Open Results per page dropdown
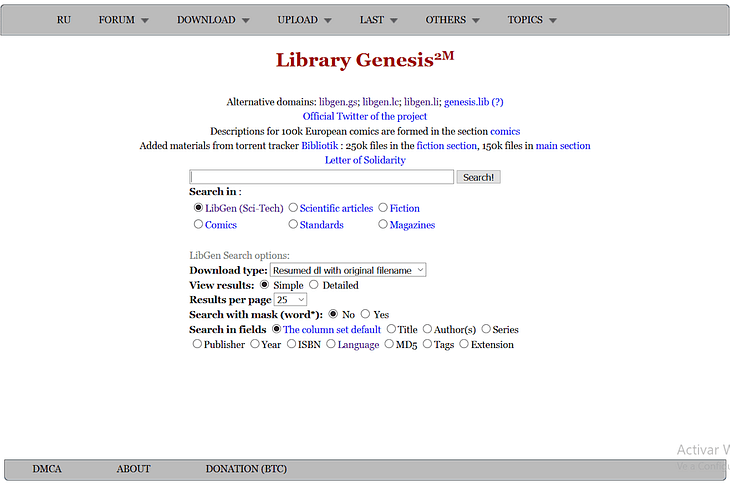Viewport: 730px width, 485px height. click(x=291, y=300)
